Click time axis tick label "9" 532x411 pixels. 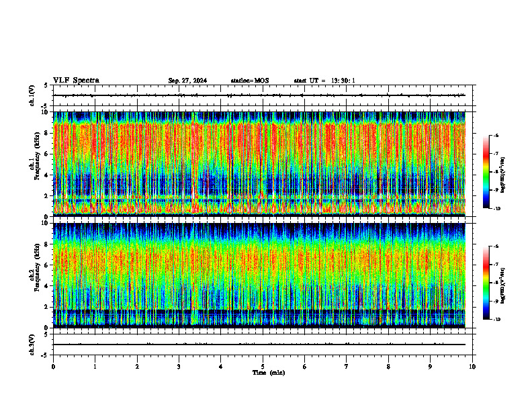coord(430,367)
